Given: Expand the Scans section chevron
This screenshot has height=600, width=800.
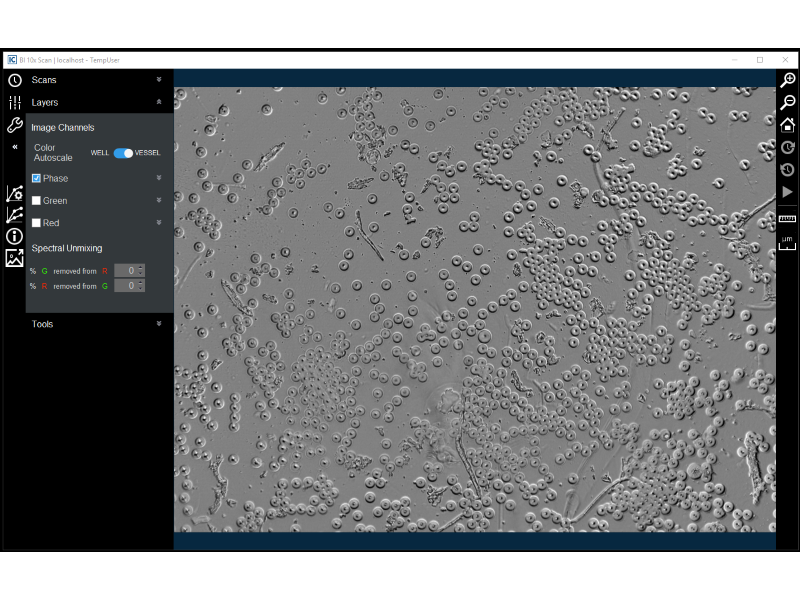Looking at the screenshot, I should [159, 80].
